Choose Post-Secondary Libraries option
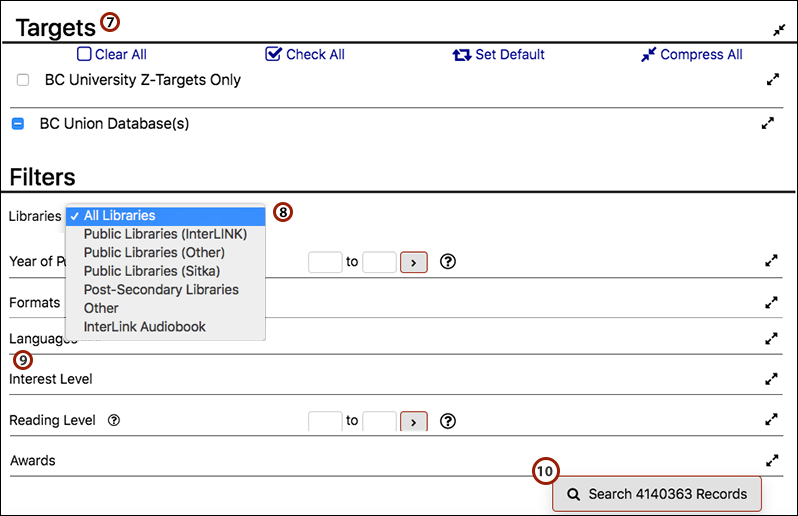 click(161, 290)
